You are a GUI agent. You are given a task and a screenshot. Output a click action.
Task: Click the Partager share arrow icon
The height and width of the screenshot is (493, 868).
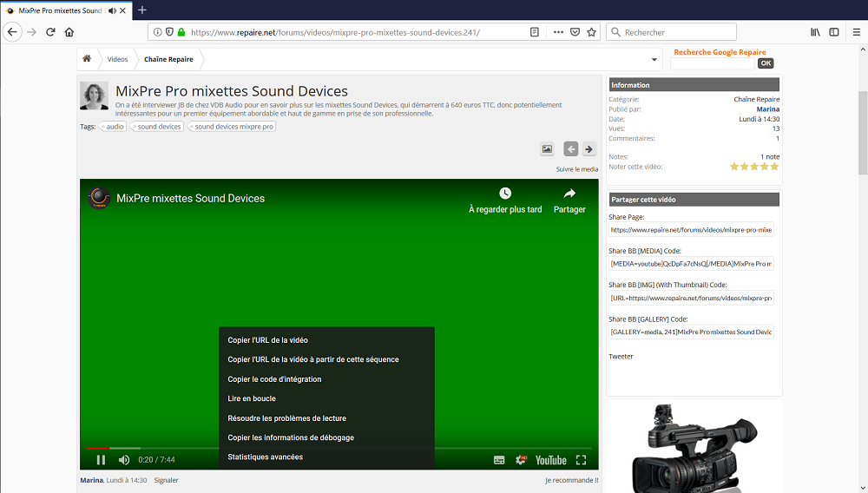569,194
